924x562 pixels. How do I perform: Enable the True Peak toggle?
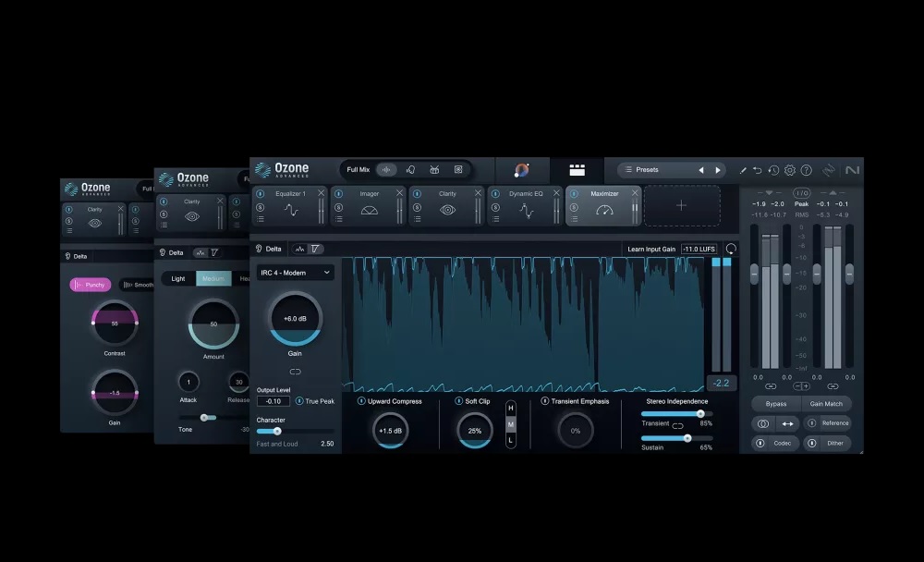pos(299,401)
